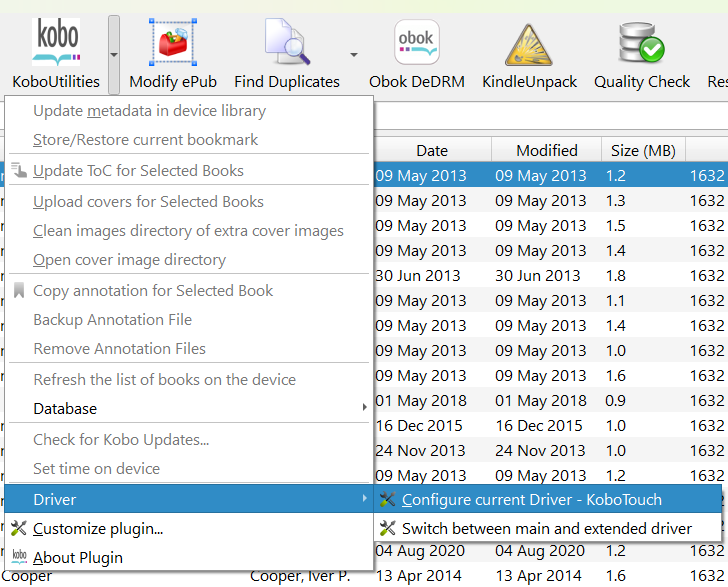Click the Find Duplicates toolbar icon
The image size is (728, 587).
(287, 41)
